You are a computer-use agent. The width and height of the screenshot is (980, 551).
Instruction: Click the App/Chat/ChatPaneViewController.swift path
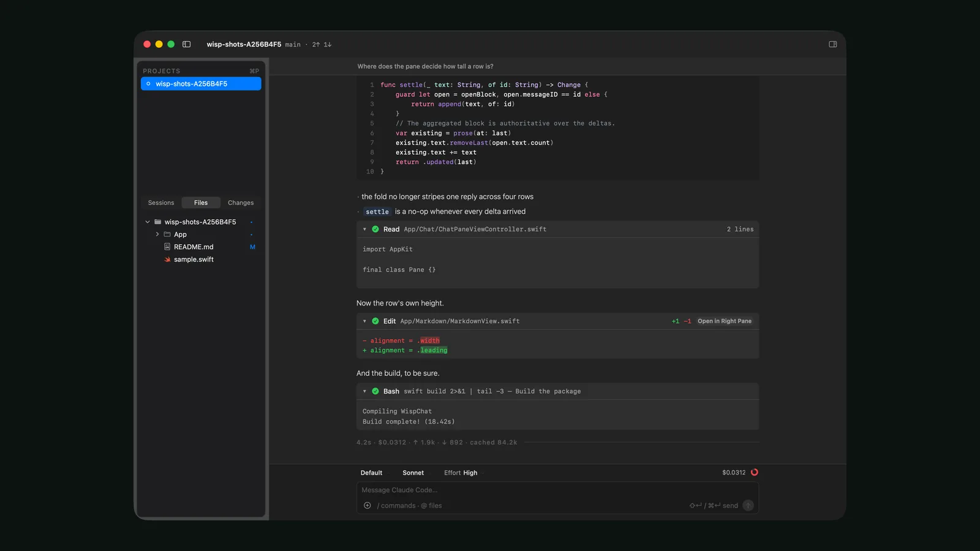475,229
